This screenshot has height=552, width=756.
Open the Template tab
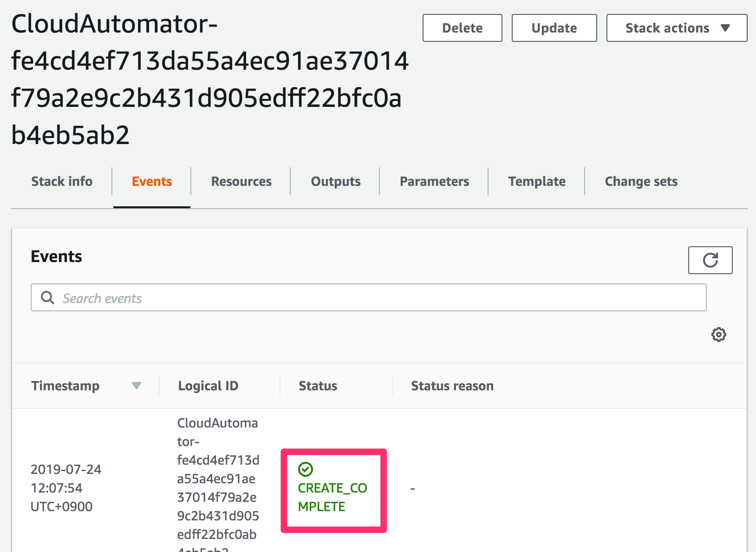click(537, 181)
